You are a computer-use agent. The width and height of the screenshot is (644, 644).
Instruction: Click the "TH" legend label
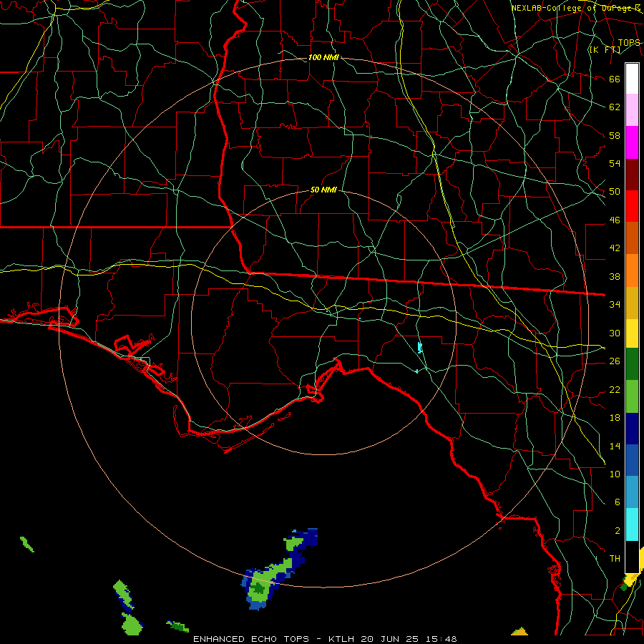[x=615, y=559]
